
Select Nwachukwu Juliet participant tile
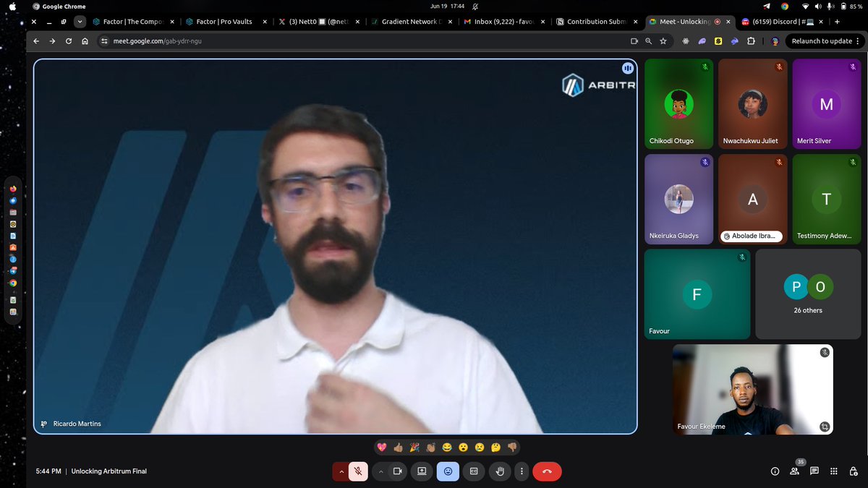(752, 104)
